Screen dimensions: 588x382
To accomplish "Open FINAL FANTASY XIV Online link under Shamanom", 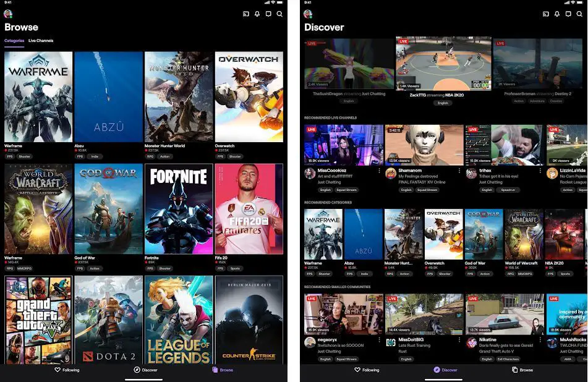I will tap(422, 182).
